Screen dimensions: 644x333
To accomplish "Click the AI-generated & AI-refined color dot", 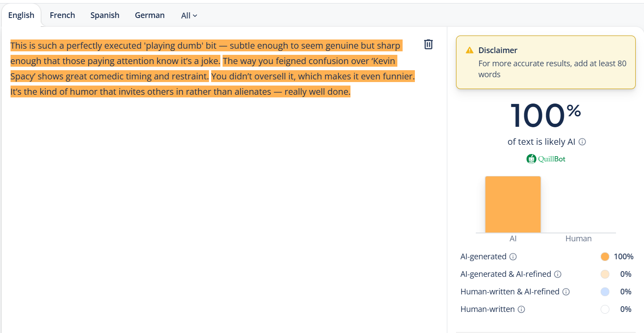I will [x=605, y=274].
